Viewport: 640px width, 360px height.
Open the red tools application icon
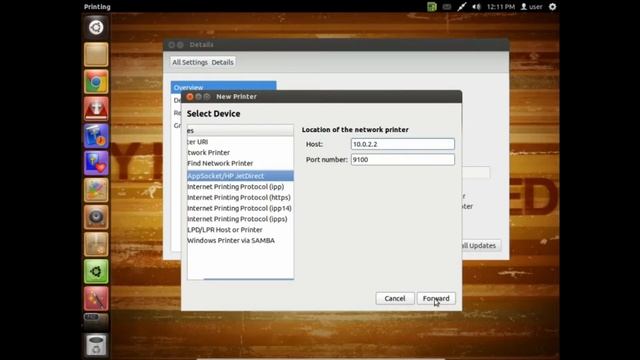96,298
